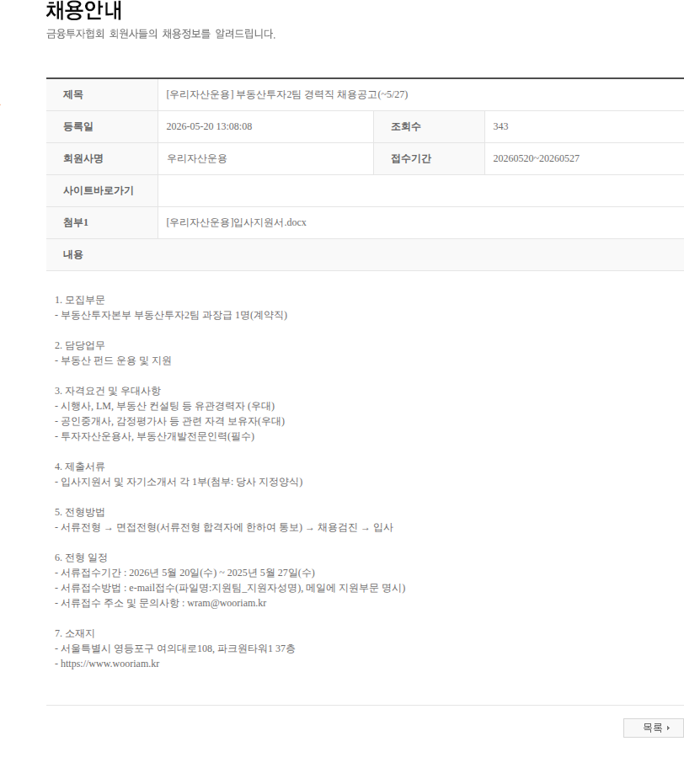The width and height of the screenshot is (684, 784).
Task: Click the process line 서류전형 → 면접전형
Action: [224, 527]
